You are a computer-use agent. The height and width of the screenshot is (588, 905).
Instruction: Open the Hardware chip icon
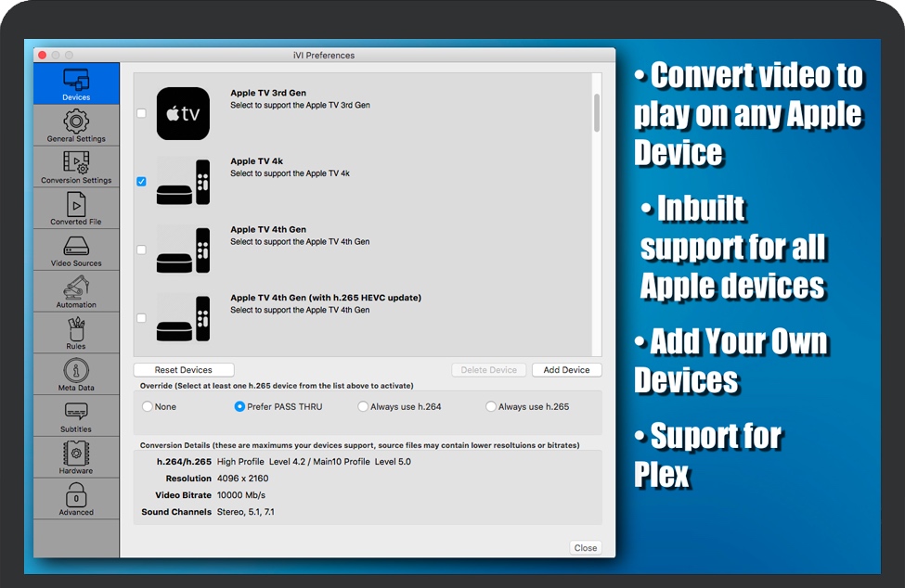tap(76, 453)
